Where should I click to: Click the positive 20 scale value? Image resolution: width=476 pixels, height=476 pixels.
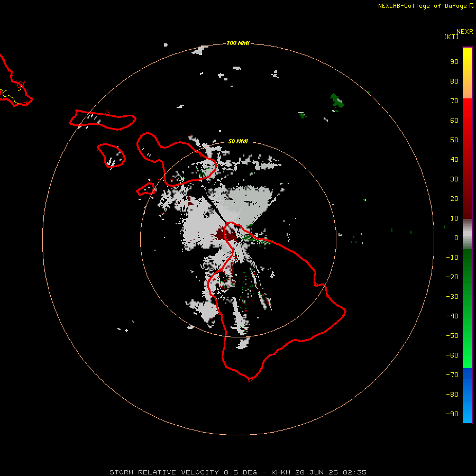454,199
